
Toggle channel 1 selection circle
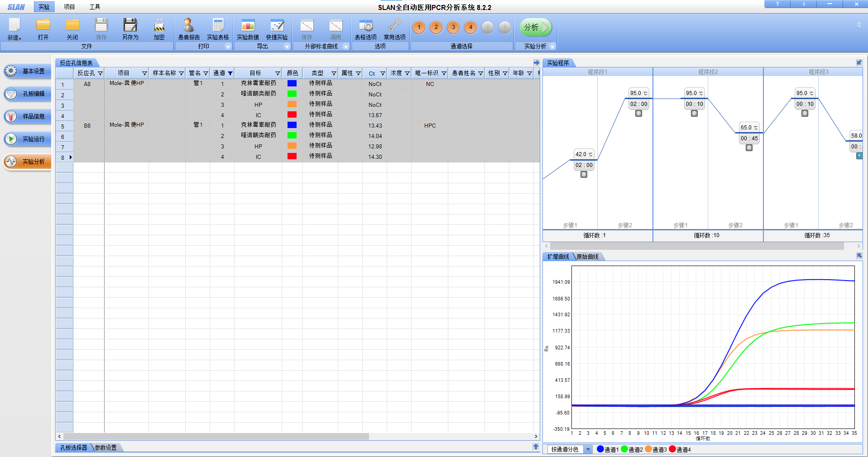(x=419, y=27)
